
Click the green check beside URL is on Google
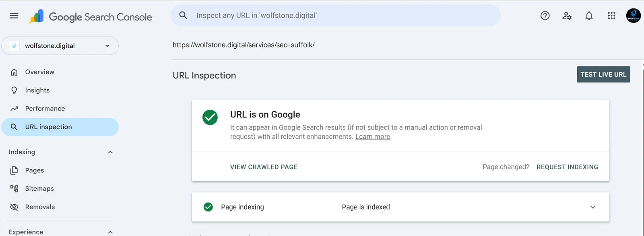coord(210,117)
